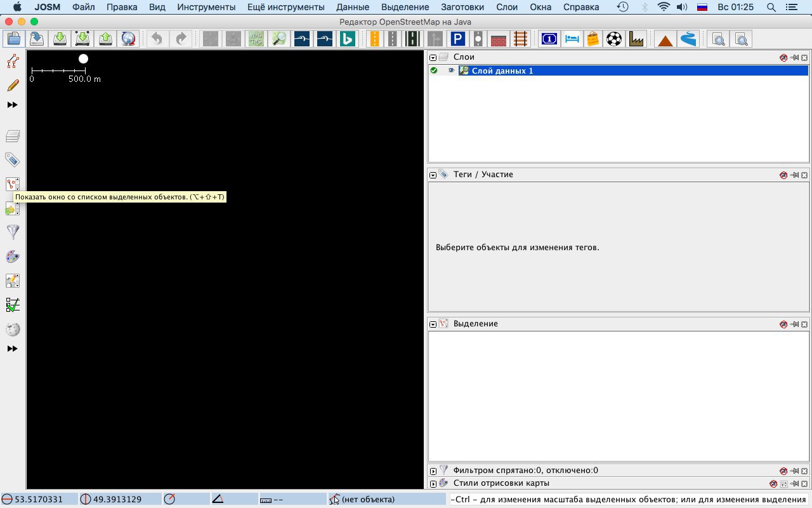
Task: Click upload data icon with up arrow
Action: (x=106, y=39)
